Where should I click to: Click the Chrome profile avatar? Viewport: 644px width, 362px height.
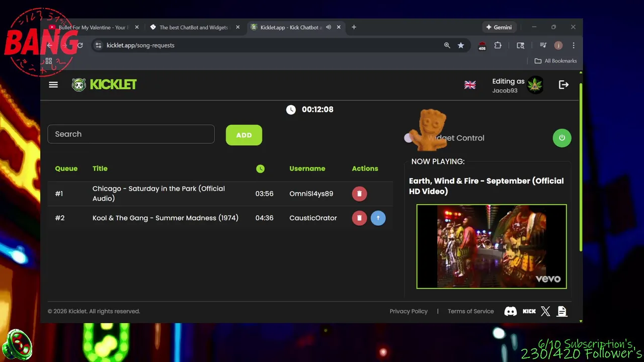pyautogui.click(x=558, y=45)
